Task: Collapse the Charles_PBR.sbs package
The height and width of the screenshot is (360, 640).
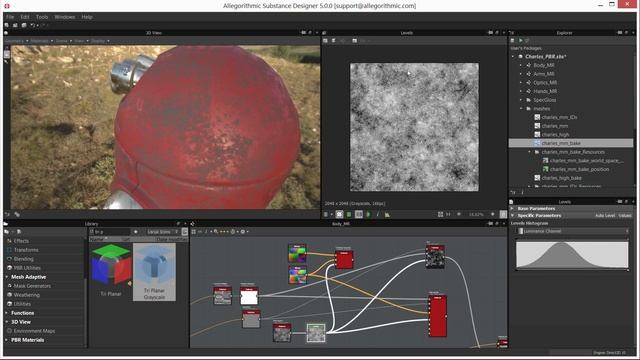Action: (x=513, y=57)
